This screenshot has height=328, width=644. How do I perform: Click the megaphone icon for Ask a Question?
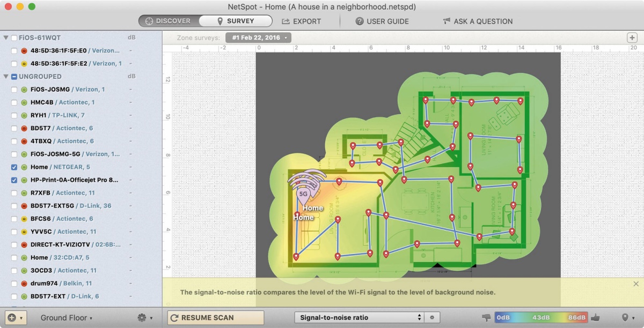[447, 21]
